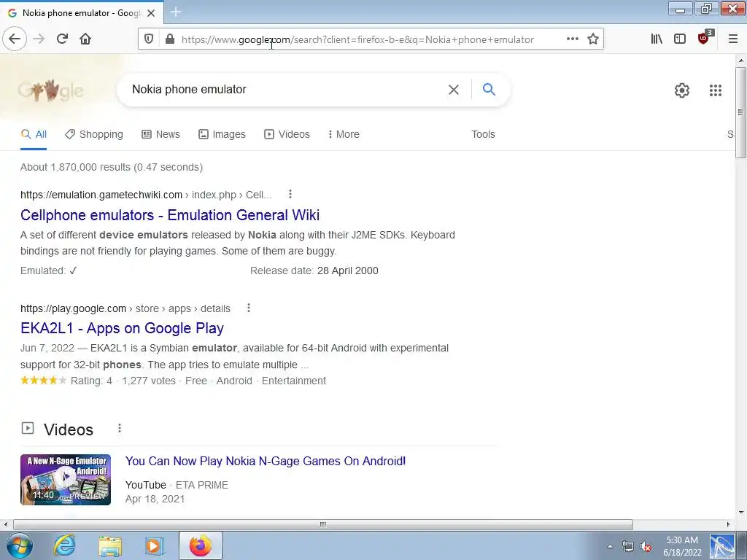This screenshot has height=560, width=747.
Task: Launch Internet Explorer from taskbar
Action: [x=64, y=545]
